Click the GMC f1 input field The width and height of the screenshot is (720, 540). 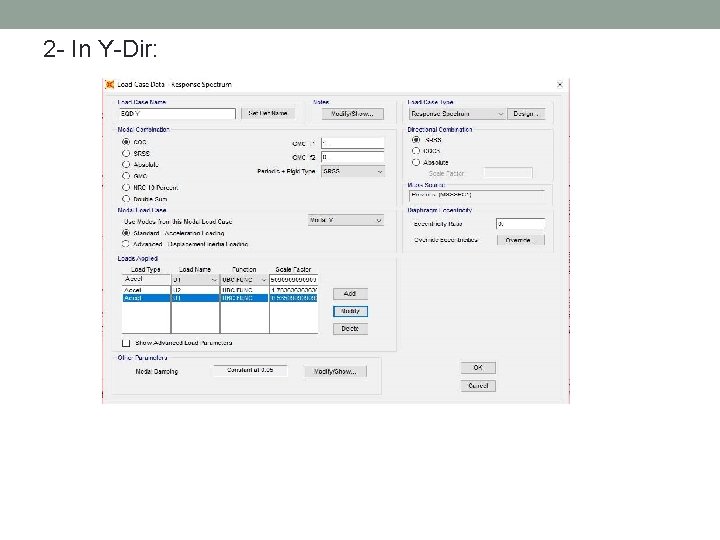coord(353,143)
